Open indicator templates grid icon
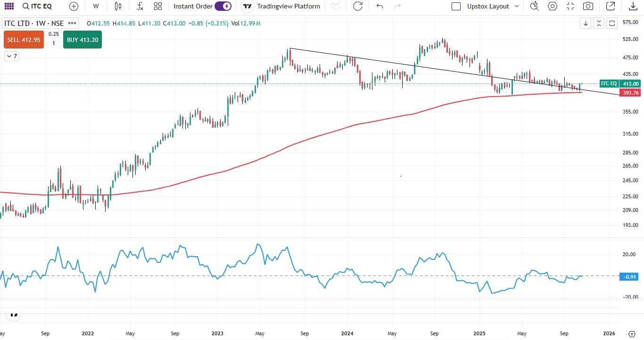 pyautogui.click(x=158, y=6)
